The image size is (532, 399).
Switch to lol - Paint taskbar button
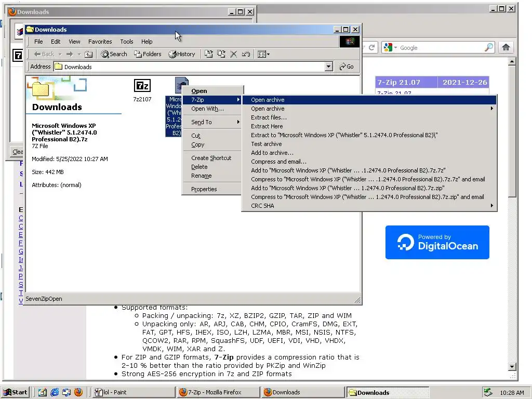point(133,392)
